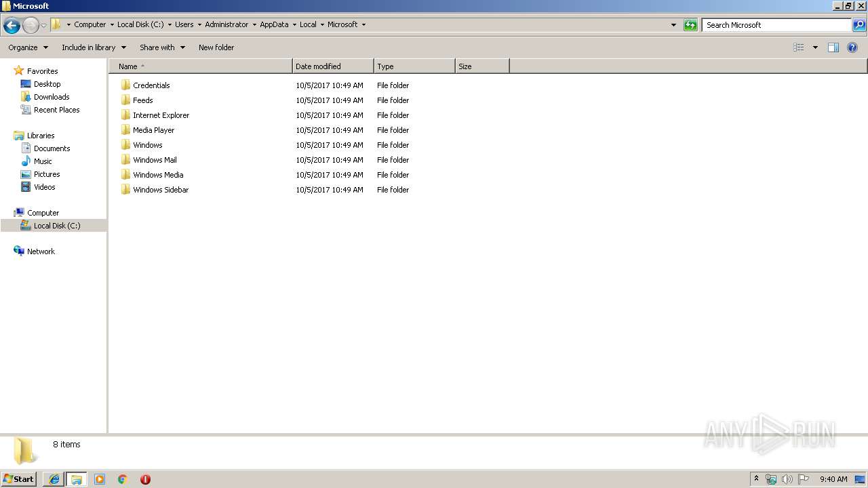
Task: Expand the arrow after Microsoft in breadcrumb
Action: pos(363,24)
